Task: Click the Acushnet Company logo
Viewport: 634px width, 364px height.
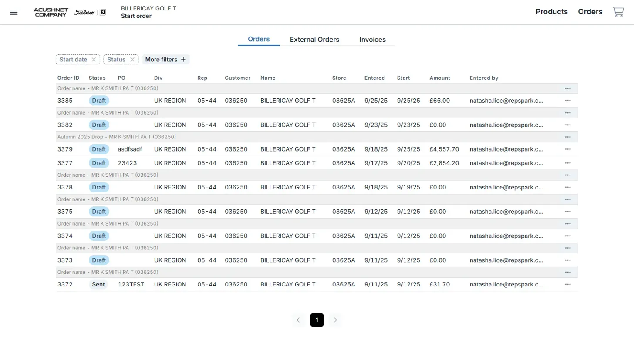Action: tap(50, 12)
